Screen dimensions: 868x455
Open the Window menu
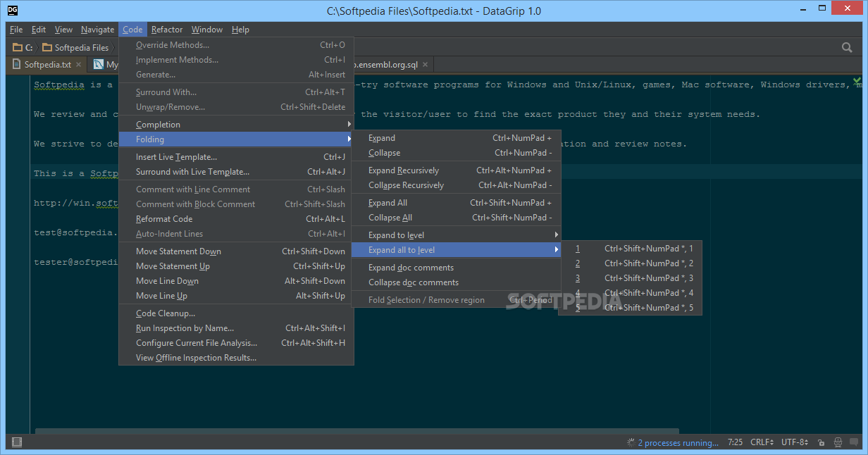click(207, 30)
